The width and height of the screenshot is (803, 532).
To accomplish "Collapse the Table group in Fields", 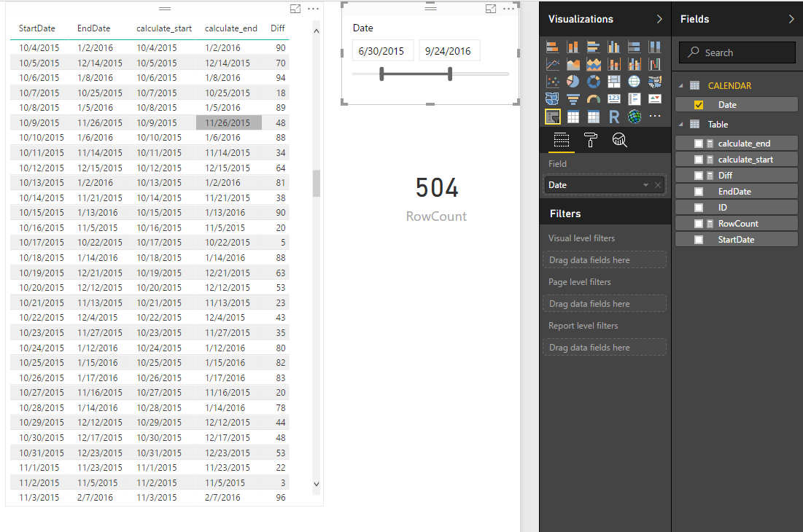I will (x=681, y=125).
